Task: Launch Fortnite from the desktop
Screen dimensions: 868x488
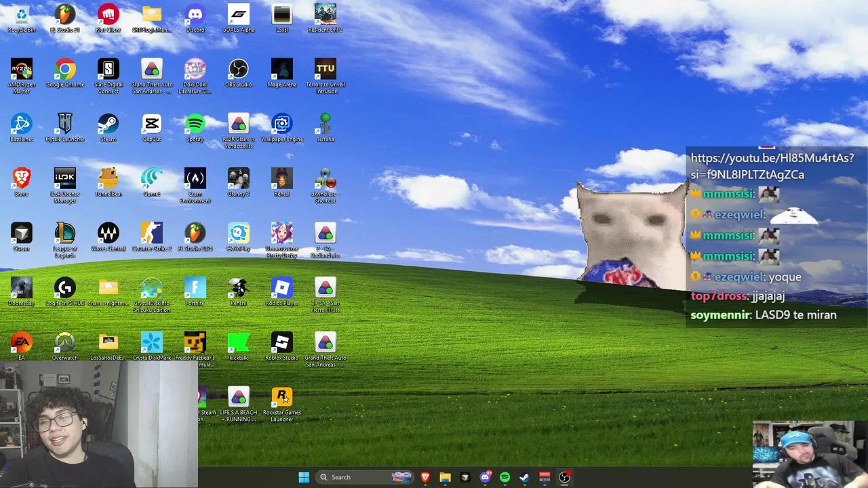Action: pyautogui.click(x=195, y=292)
